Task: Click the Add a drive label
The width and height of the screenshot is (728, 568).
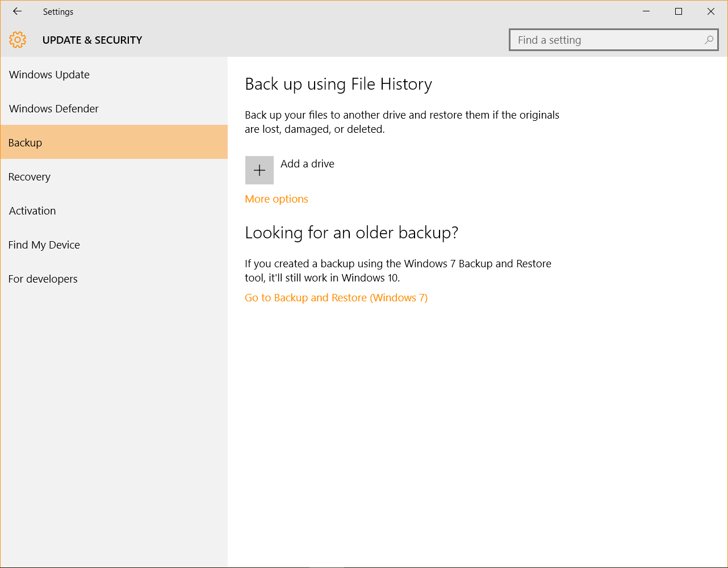Action: pyautogui.click(x=307, y=163)
